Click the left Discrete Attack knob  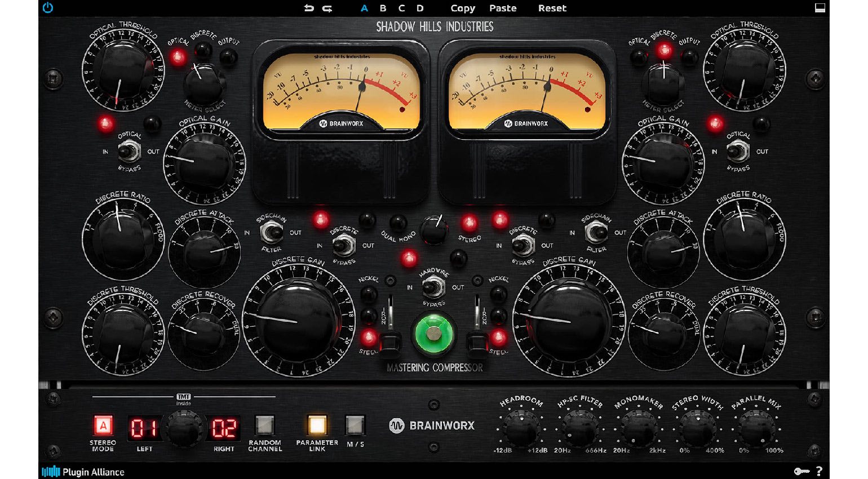[204, 252]
